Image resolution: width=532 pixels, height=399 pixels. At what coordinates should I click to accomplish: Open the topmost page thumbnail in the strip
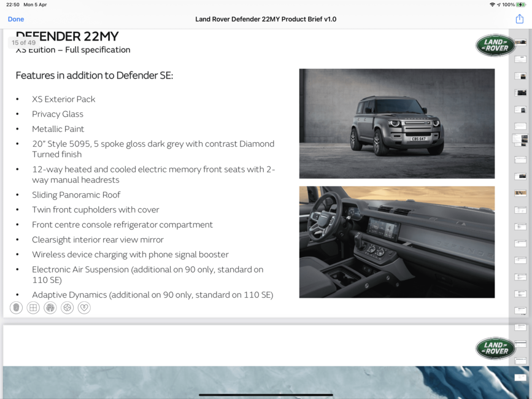pyautogui.click(x=520, y=42)
